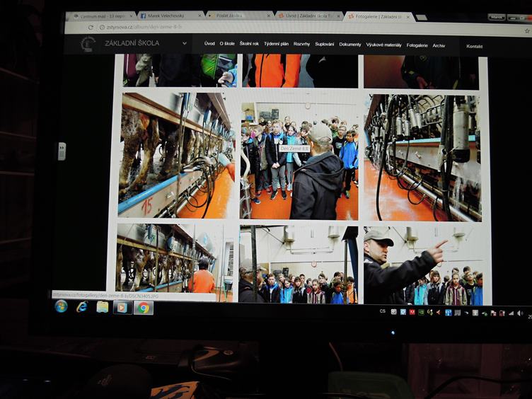Open the Fotogalerie menu item
The image size is (532, 399).
pos(417,45)
